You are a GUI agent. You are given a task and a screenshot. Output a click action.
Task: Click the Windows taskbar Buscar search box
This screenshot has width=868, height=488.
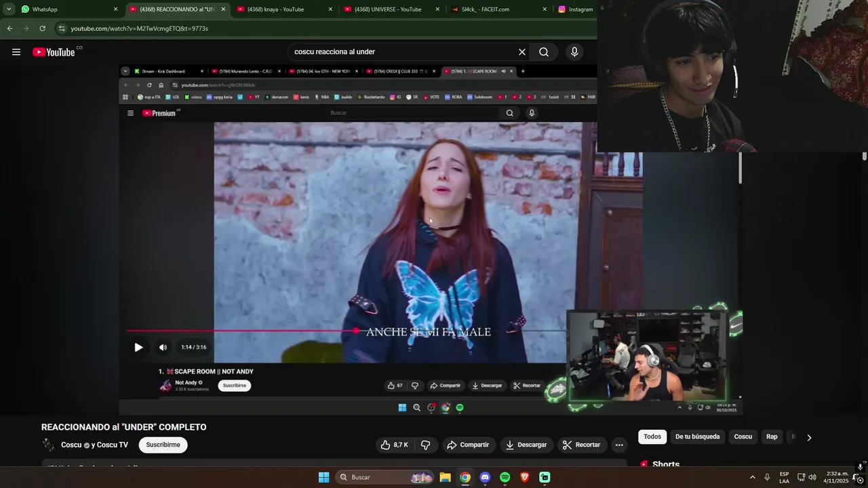[x=384, y=477]
